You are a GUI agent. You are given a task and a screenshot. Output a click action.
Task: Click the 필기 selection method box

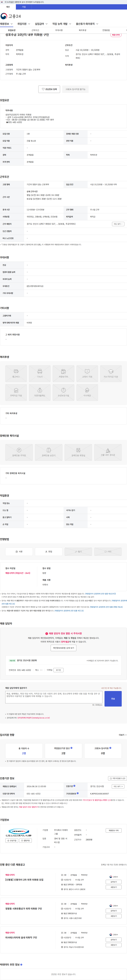(x=78, y=551)
